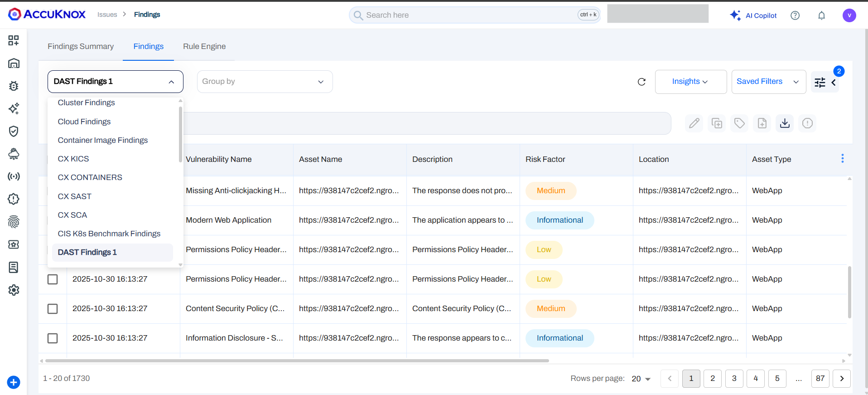The width and height of the screenshot is (868, 395).
Task: Go to page 2
Action: (713, 379)
